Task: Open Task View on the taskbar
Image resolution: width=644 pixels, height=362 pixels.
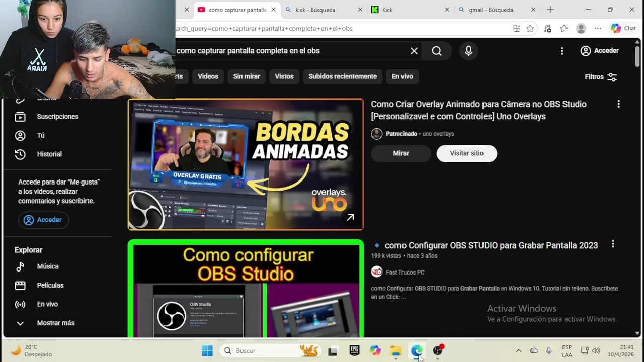Action: click(333, 351)
